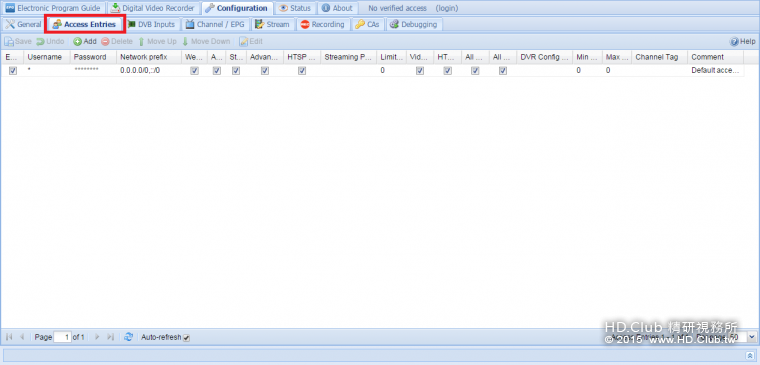This screenshot has width=760, height=365.
Task: Sort by Username column header
Action: tap(47, 57)
